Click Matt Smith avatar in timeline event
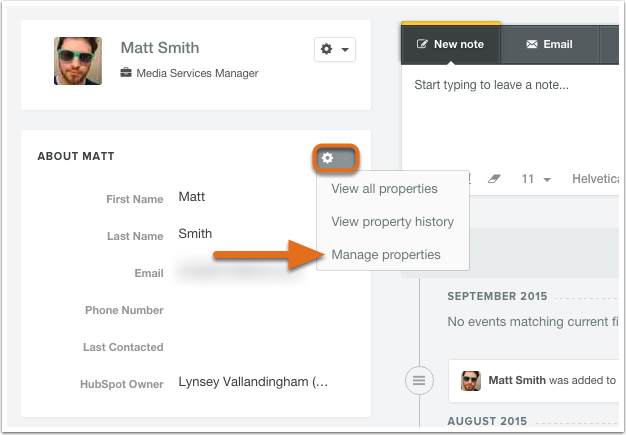626x435 pixels. (471, 381)
